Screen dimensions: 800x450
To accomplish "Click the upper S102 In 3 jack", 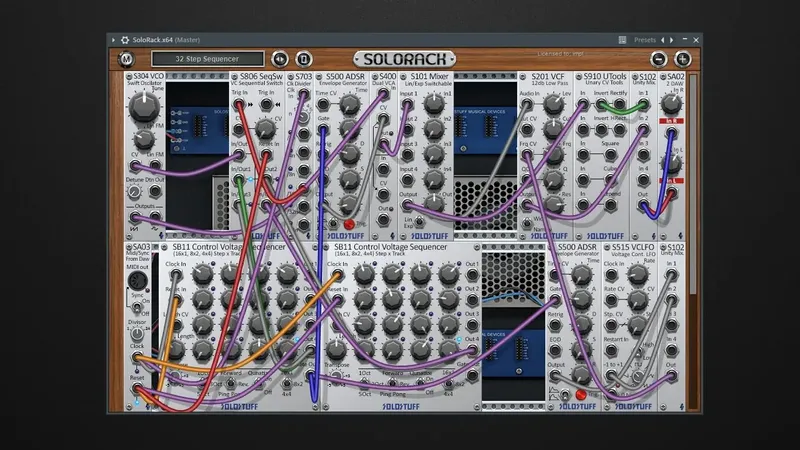I will (643, 155).
